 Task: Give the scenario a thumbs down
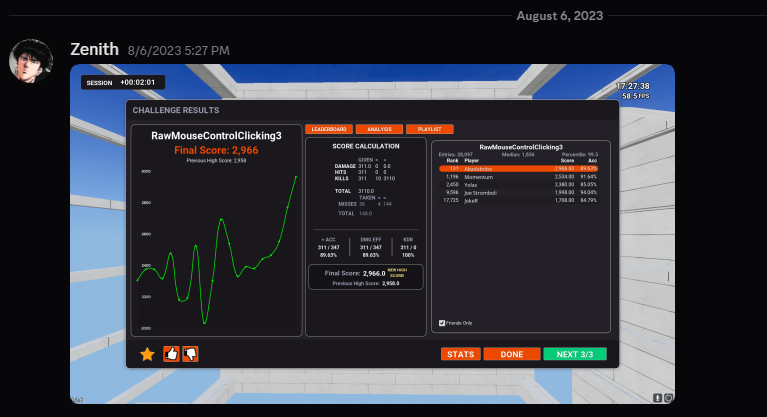click(x=190, y=354)
